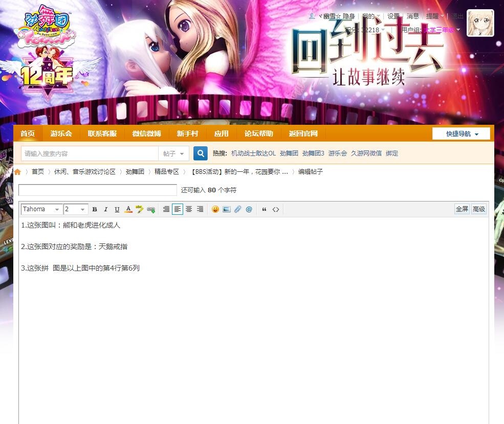Open the Tahoma font family dropdown
This screenshot has width=504, height=424.
pyautogui.click(x=41, y=209)
